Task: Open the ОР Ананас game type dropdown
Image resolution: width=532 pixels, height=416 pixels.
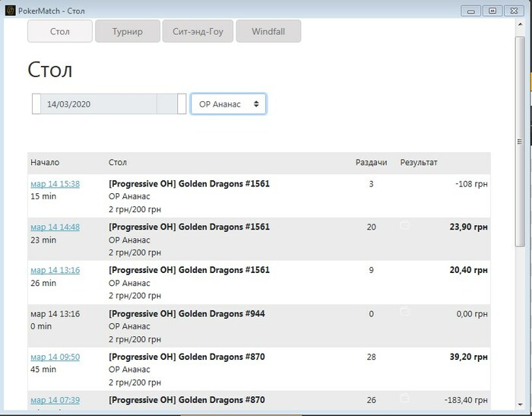Action: pyautogui.click(x=228, y=104)
